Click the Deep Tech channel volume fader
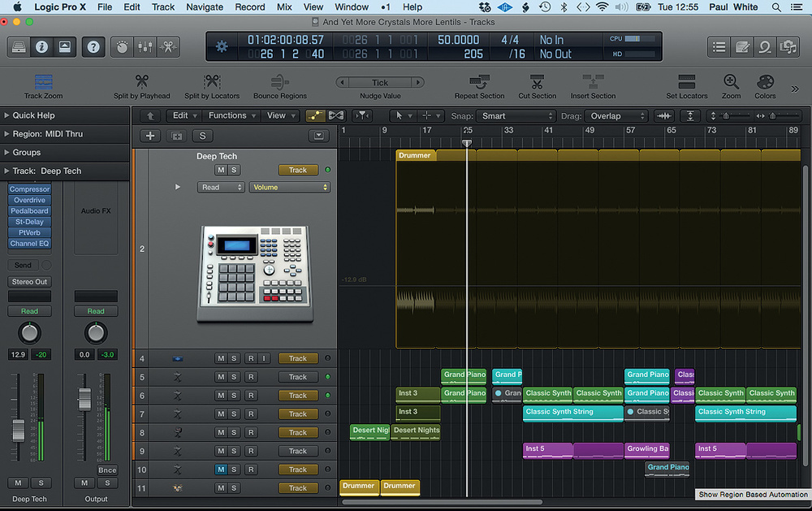812x511 pixels. pyautogui.click(x=19, y=429)
